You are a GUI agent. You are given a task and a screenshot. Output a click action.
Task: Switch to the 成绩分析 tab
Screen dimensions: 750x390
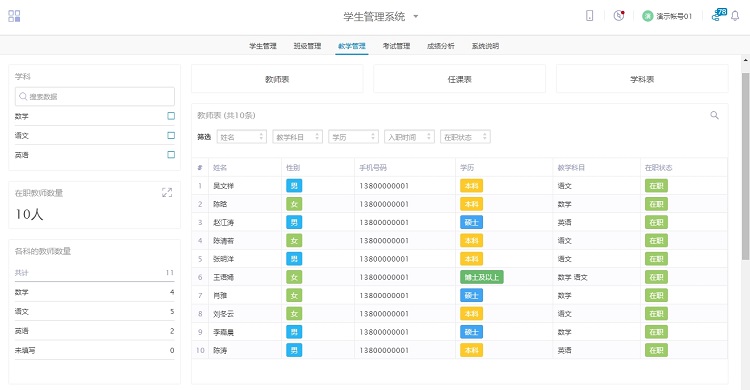coord(441,46)
